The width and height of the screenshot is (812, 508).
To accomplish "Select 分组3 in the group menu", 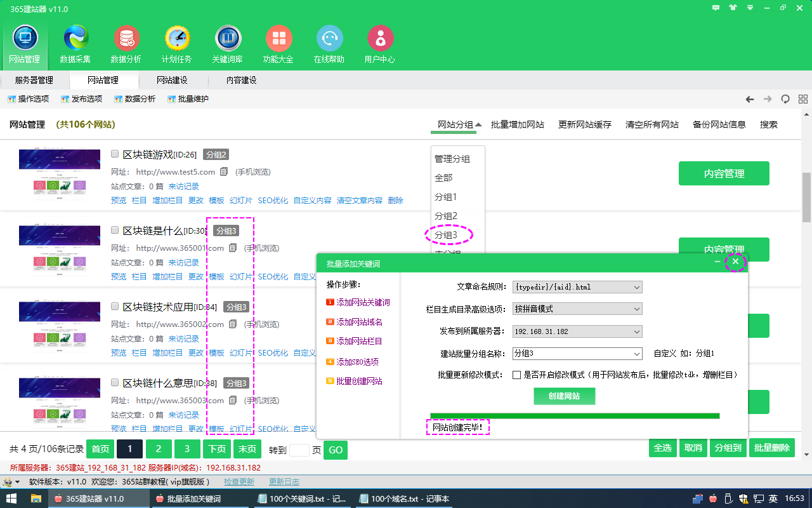I will tap(445, 235).
